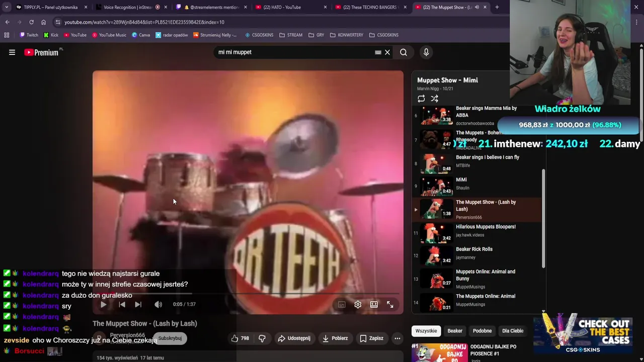Open the Twitch bookmark
Viewport: 644px width, 362px height.
pos(29,35)
